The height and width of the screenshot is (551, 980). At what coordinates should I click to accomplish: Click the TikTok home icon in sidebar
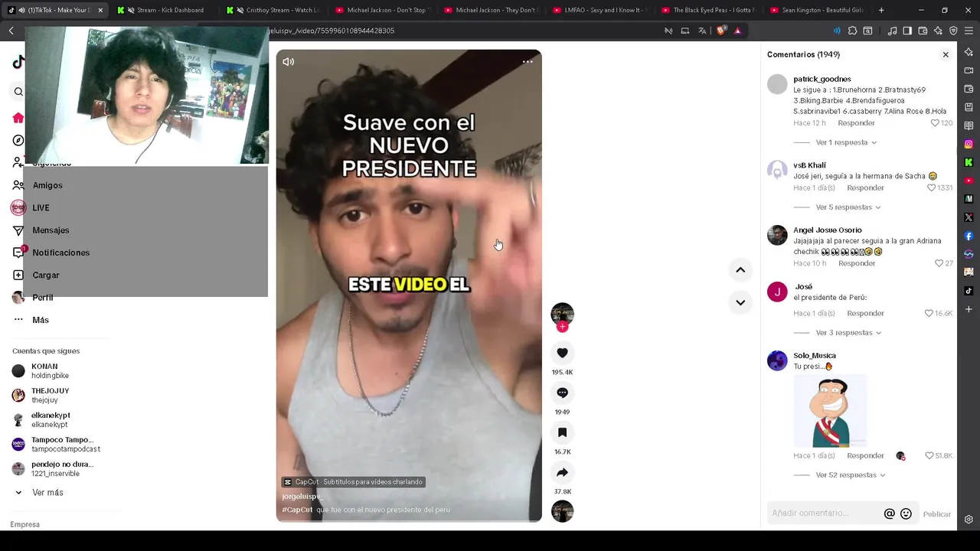18,118
